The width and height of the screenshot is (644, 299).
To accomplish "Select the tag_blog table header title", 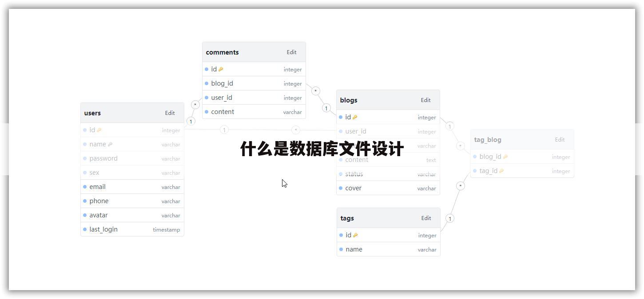I will pos(488,139).
